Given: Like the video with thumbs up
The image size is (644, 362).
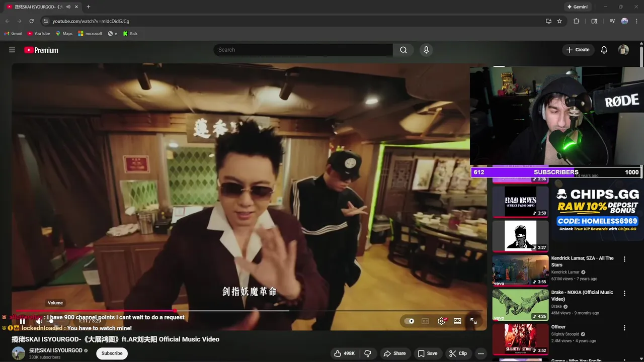Looking at the screenshot, I should pos(344,353).
